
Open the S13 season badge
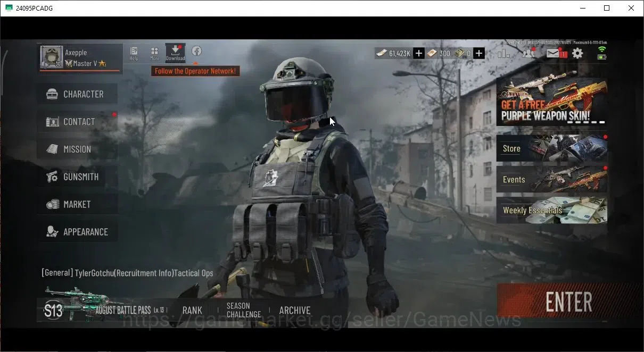pyautogui.click(x=53, y=311)
